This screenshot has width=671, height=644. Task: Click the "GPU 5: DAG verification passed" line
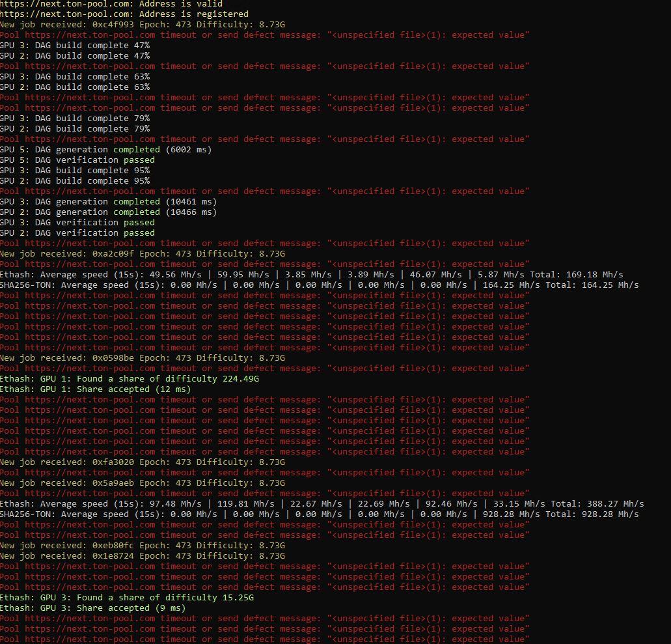pos(77,160)
